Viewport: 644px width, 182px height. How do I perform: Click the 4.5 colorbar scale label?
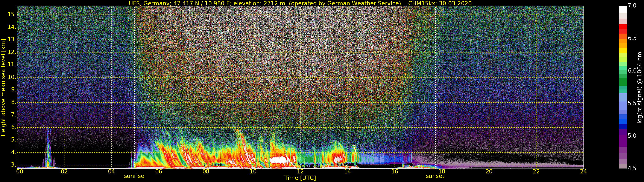pyautogui.click(x=632, y=168)
